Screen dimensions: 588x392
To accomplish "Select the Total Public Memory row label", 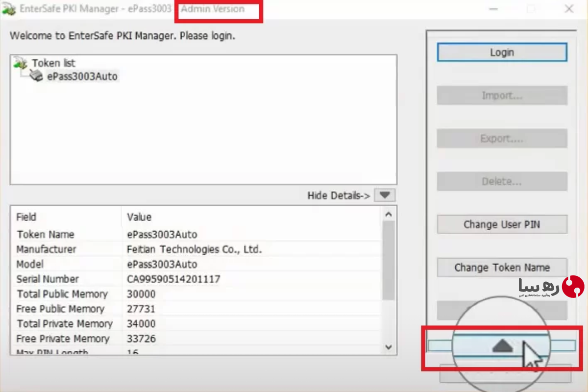I will [62, 294].
